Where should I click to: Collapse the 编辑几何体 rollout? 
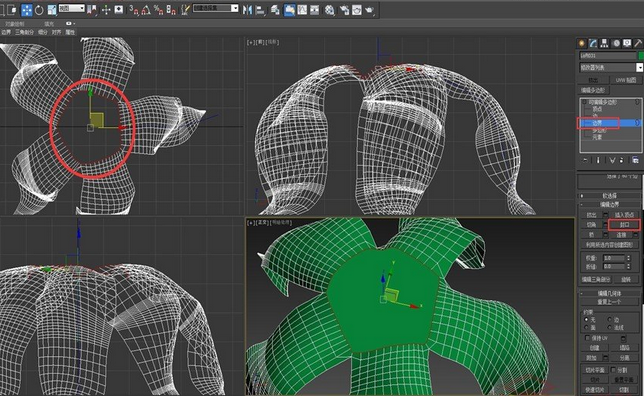(610, 293)
